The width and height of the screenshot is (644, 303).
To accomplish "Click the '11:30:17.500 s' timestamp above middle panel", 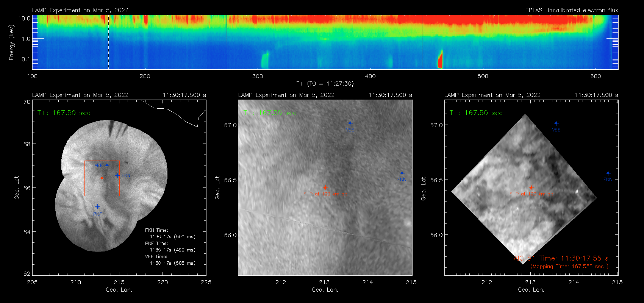I will (x=391, y=95).
